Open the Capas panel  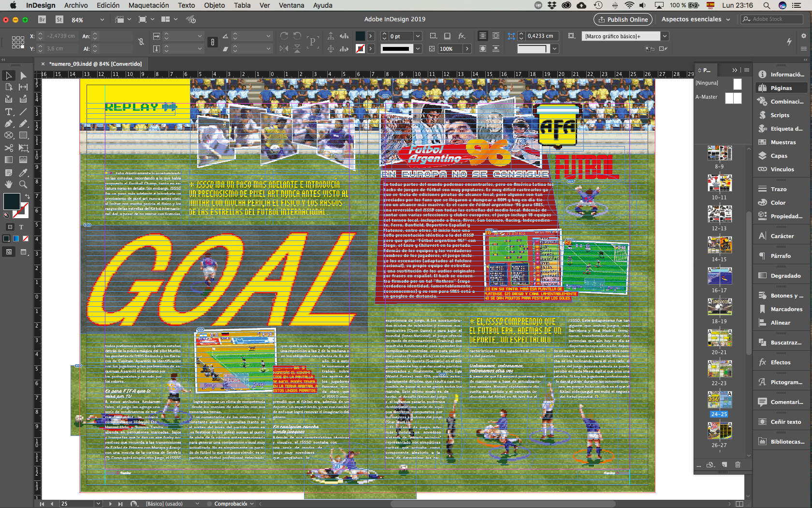tap(781, 156)
